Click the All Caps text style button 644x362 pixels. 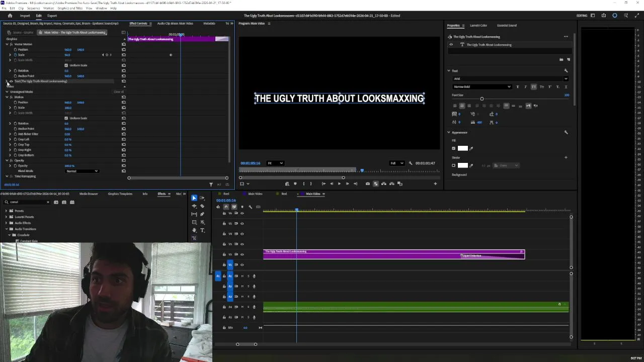point(534,87)
